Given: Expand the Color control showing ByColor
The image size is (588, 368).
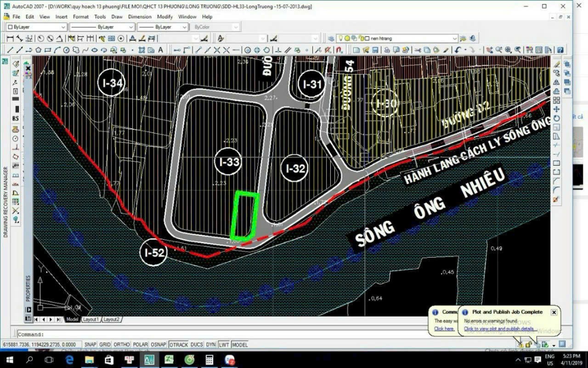Looking at the screenshot, I should point(236,27).
